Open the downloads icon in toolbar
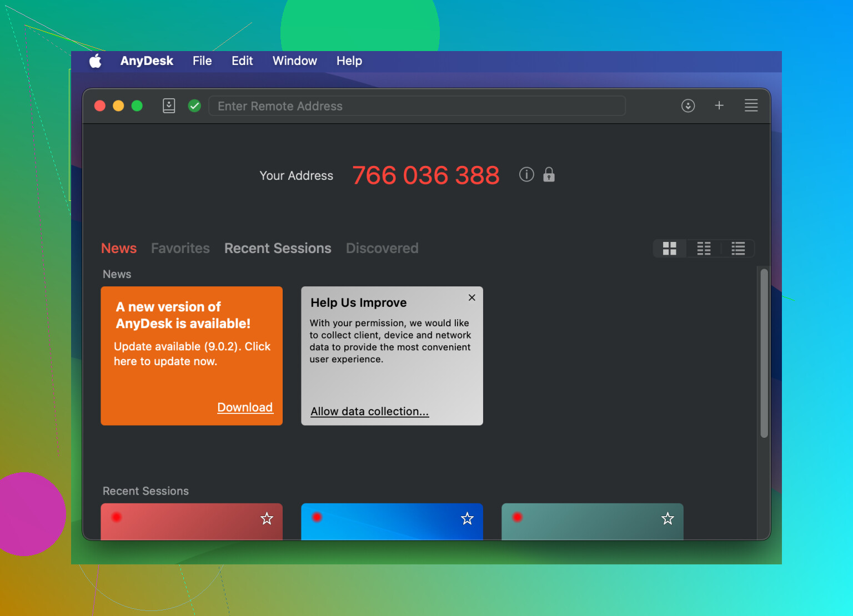The width and height of the screenshot is (853, 616). point(688,105)
